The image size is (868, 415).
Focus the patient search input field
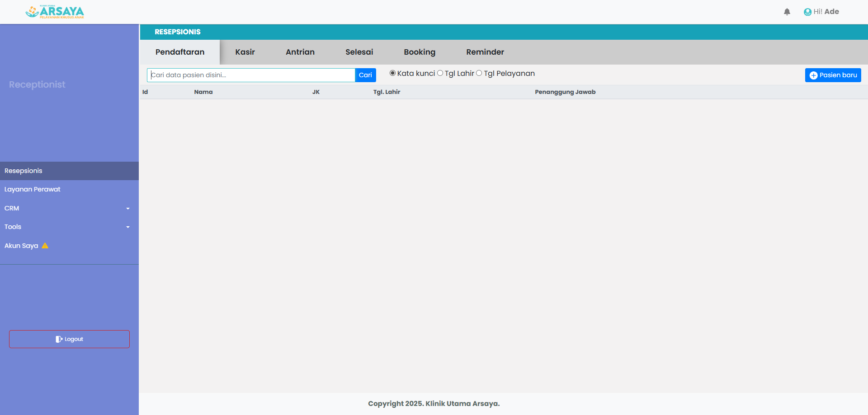pos(251,75)
